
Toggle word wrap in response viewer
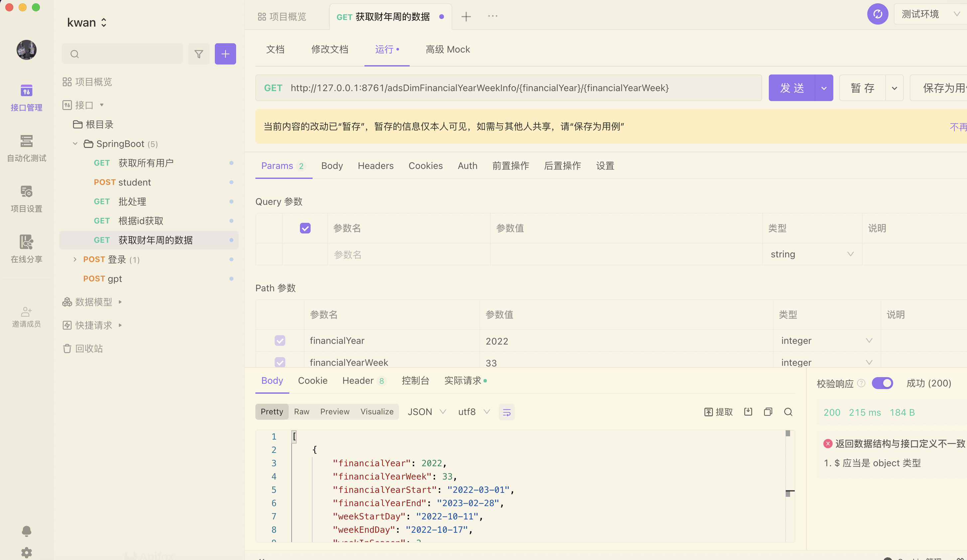tap(506, 412)
